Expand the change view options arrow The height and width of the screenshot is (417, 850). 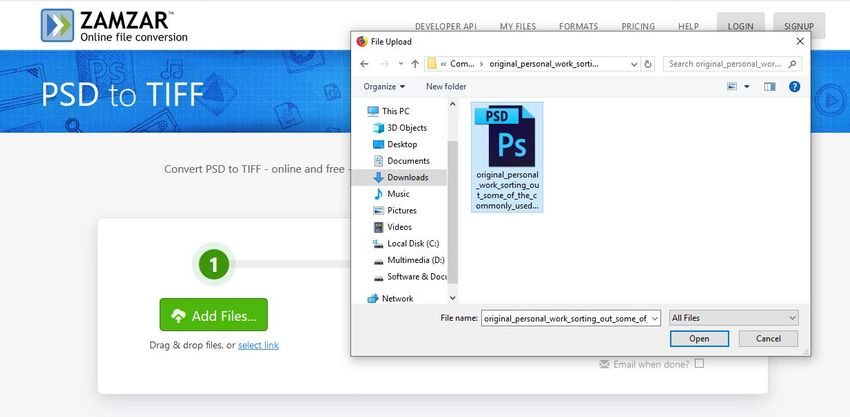point(746,87)
